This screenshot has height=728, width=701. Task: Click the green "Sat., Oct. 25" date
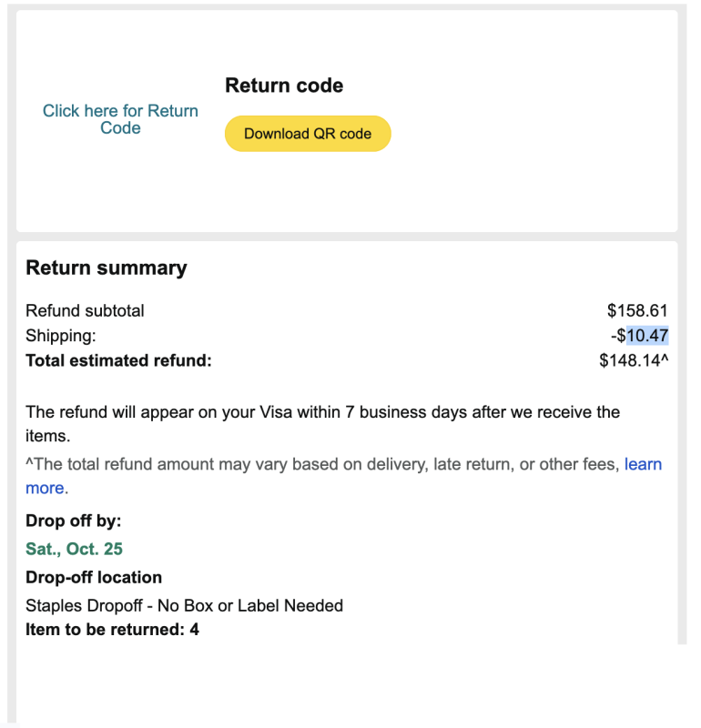pos(75,549)
